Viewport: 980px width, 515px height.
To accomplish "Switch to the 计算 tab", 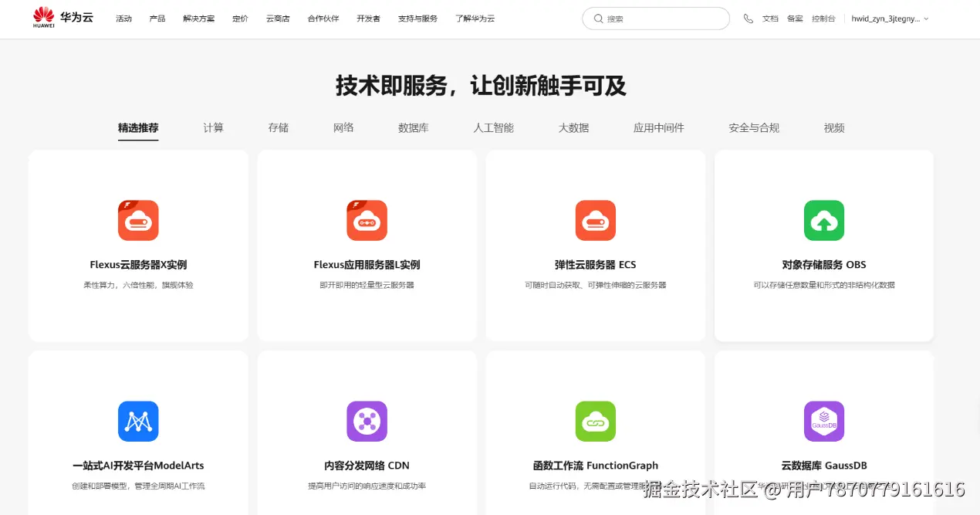I will (214, 128).
